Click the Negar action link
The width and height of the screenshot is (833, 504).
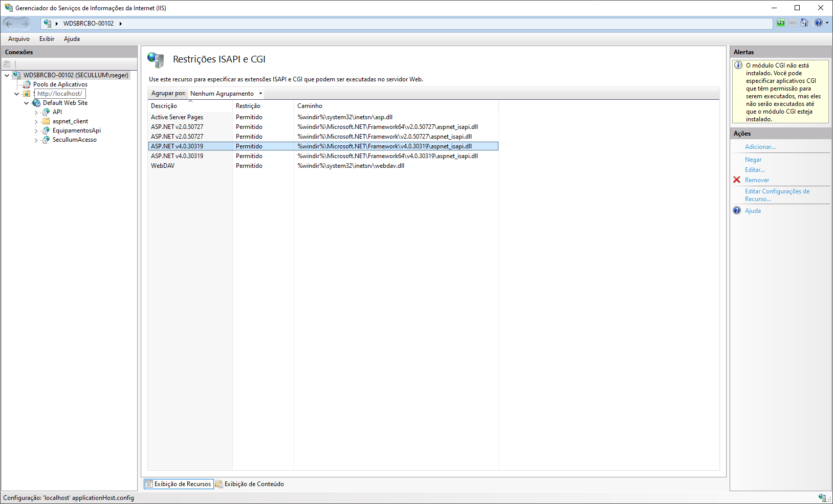coord(753,160)
